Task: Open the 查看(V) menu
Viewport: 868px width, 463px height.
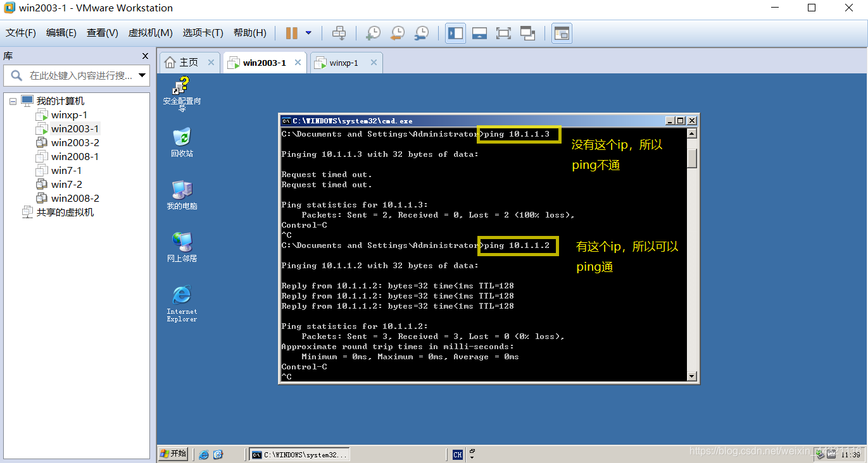Action: point(103,33)
